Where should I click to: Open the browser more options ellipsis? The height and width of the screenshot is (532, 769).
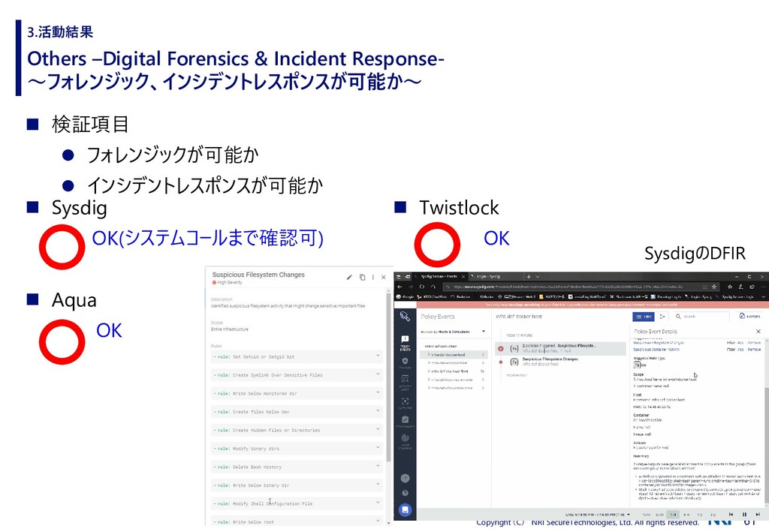(x=761, y=287)
